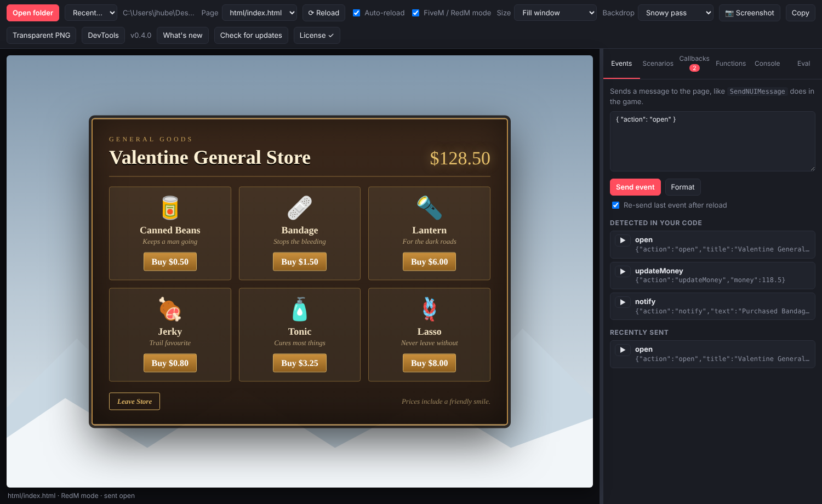Click the Lantern flashlight icon
The width and height of the screenshot is (822, 504).
(x=430, y=208)
